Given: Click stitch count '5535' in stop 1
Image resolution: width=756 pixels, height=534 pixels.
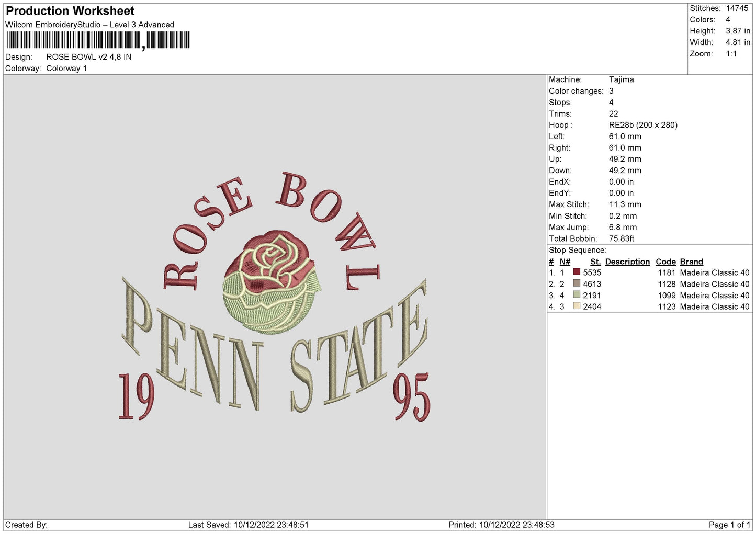Looking at the screenshot, I should tap(592, 272).
